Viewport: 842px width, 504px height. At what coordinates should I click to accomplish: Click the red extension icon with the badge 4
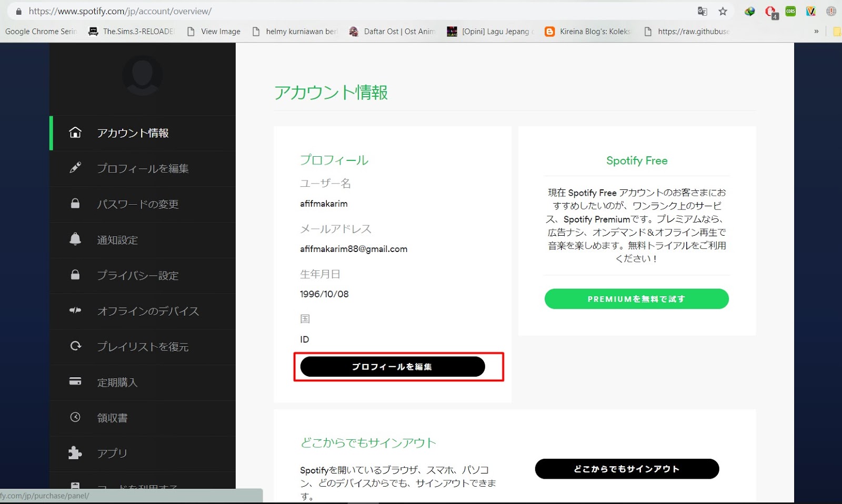tap(771, 12)
